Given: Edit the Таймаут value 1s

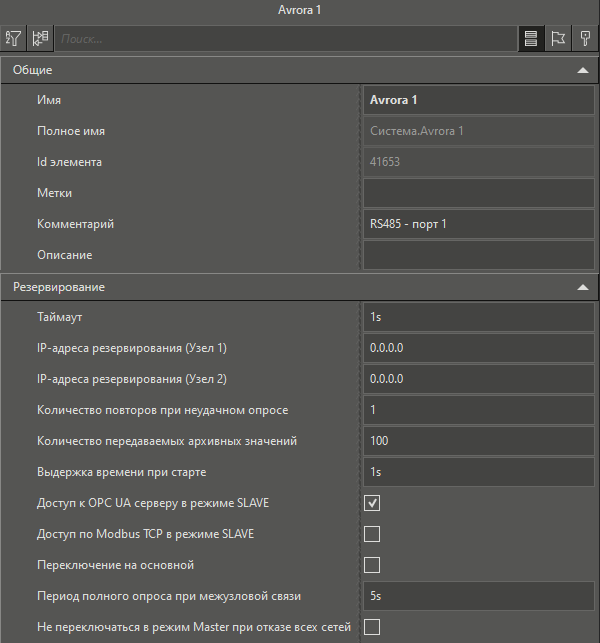Looking at the screenshot, I should pyautogui.click(x=479, y=317).
